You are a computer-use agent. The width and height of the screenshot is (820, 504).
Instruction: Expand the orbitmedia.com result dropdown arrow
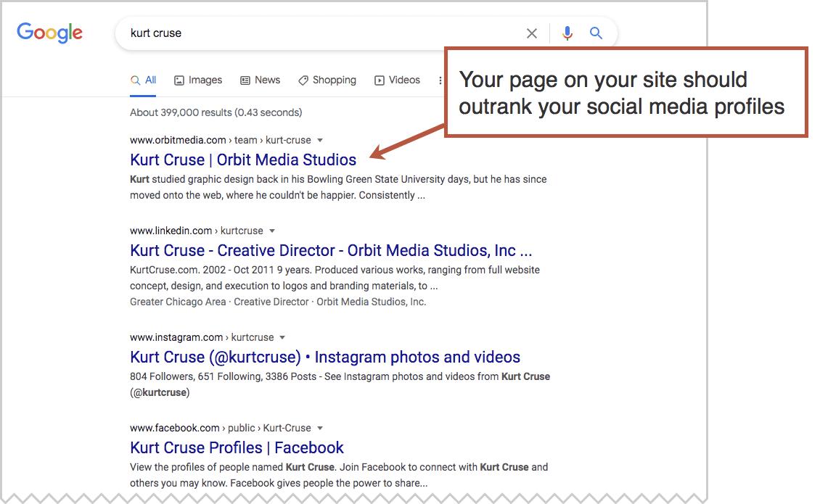(320, 140)
